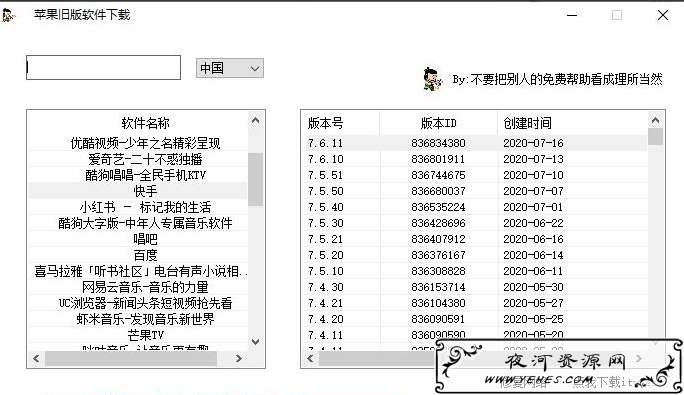Minimize the 苹果旧版软件下载 window

tap(572, 15)
